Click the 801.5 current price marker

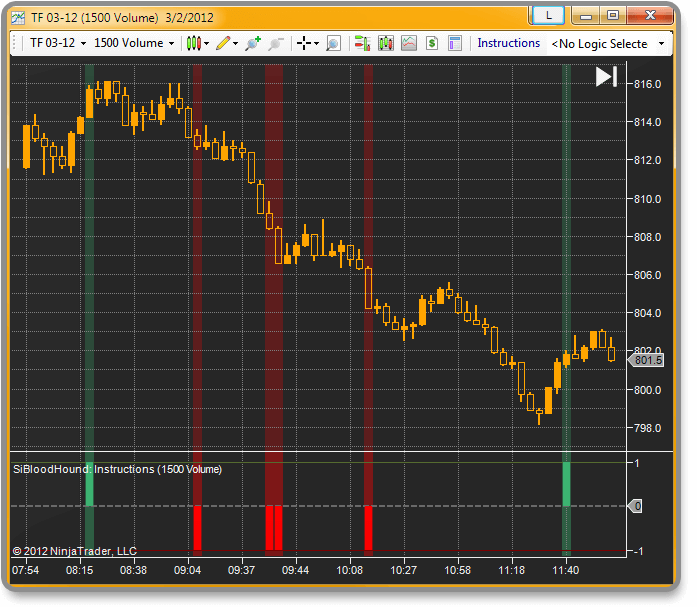pos(646,360)
